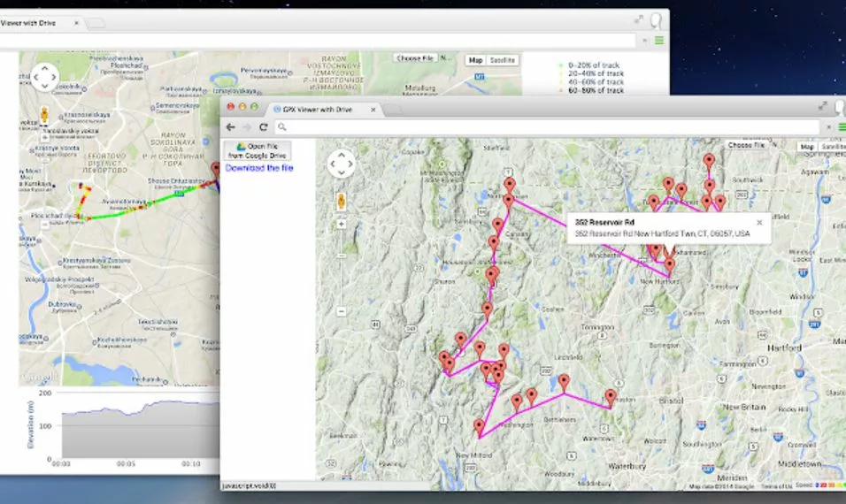Click the 0–20% of track legend entry
Viewport: 846px width, 504px height.
tap(594, 65)
